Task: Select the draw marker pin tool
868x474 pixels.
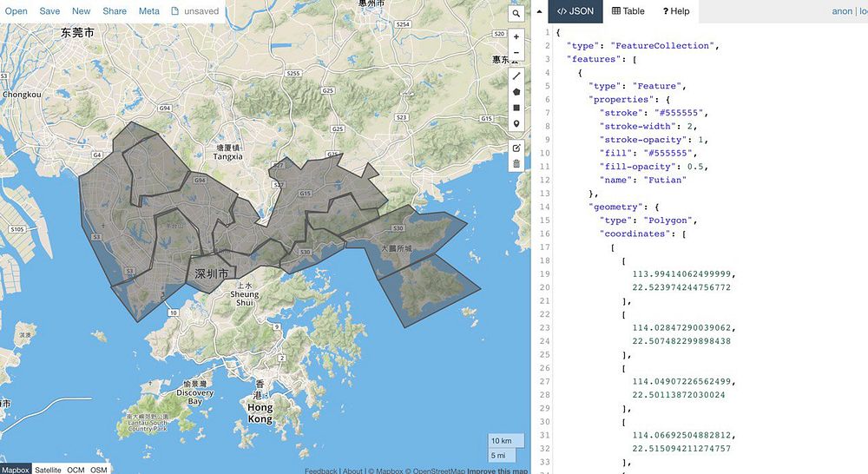Action: (x=516, y=123)
